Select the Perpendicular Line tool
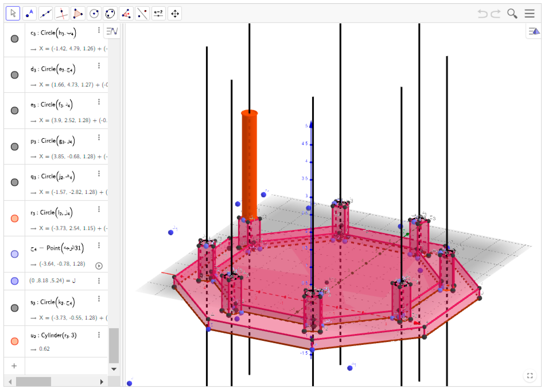545x392 pixels. click(62, 14)
